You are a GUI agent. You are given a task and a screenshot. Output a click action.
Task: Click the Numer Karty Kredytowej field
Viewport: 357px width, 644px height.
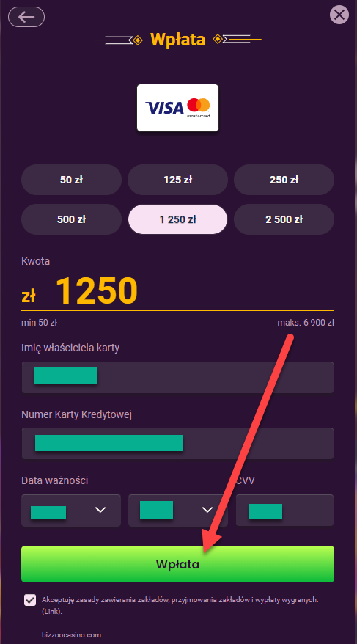[x=177, y=444]
